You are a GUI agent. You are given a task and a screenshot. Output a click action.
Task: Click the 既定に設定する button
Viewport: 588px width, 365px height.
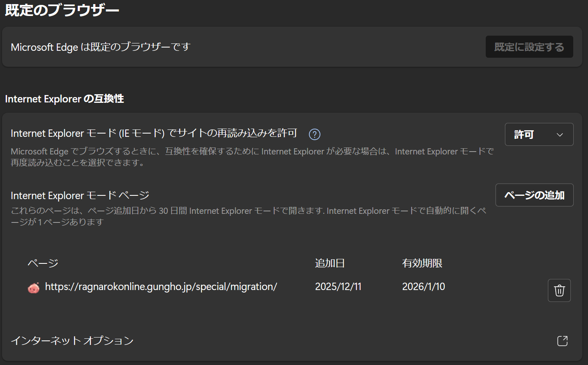pos(529,47)
